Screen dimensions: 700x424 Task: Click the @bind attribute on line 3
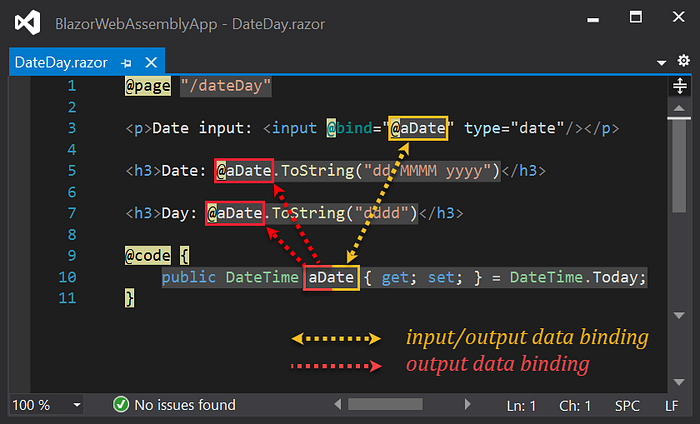click(349, 128)
